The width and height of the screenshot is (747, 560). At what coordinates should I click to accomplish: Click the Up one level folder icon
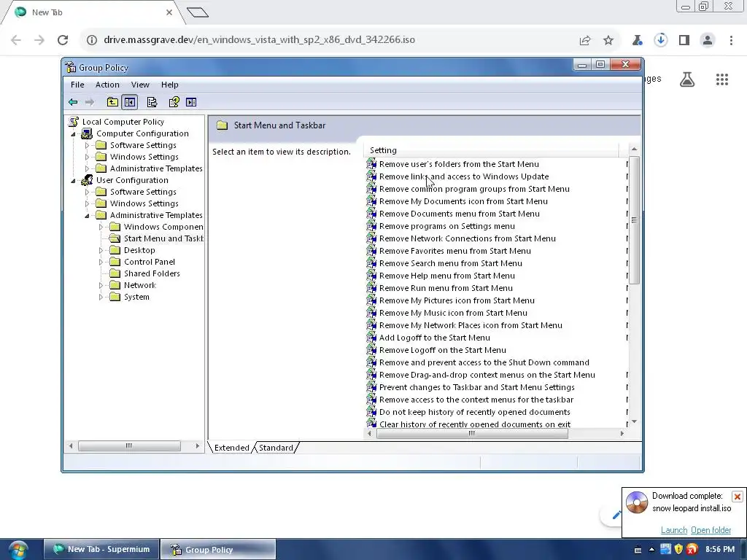click(x=112, y=102)
